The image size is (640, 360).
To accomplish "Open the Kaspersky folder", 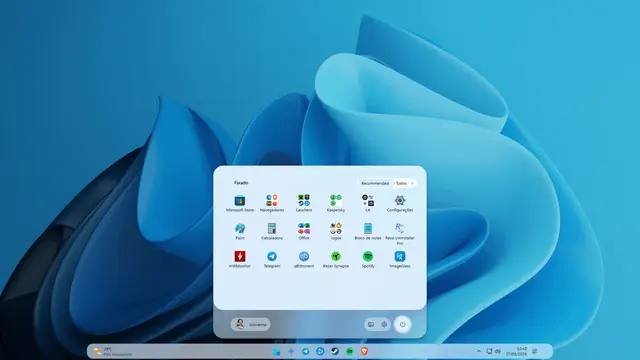I will [336, 203].
